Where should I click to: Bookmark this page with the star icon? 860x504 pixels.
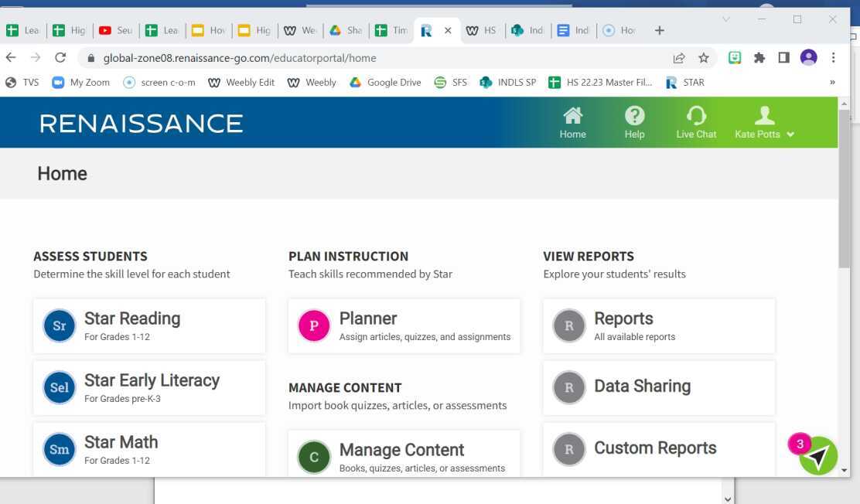[x=704, y=58]
